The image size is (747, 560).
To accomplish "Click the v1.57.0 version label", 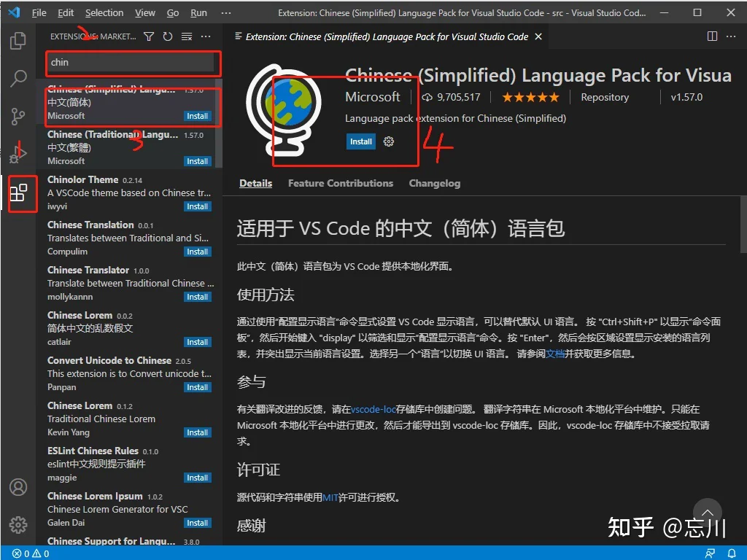I will 686,97.
